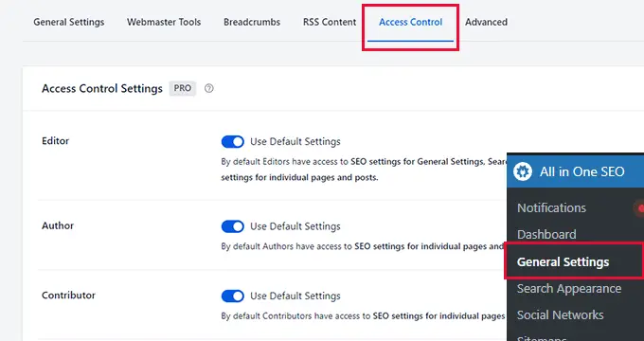Toggle Use Default Settings for Editor

click(232, 142)
